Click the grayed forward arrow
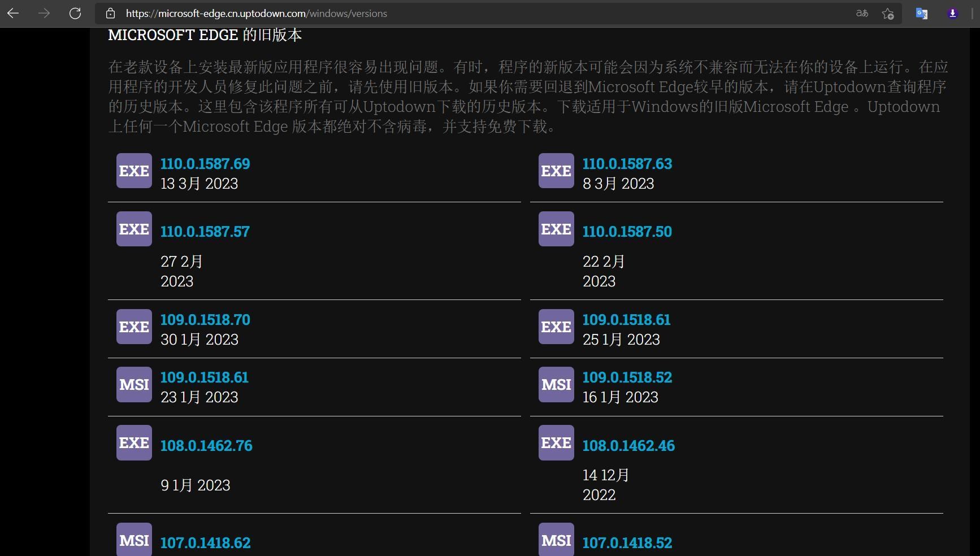Screen dimensions: 980x556 [44, 13]
